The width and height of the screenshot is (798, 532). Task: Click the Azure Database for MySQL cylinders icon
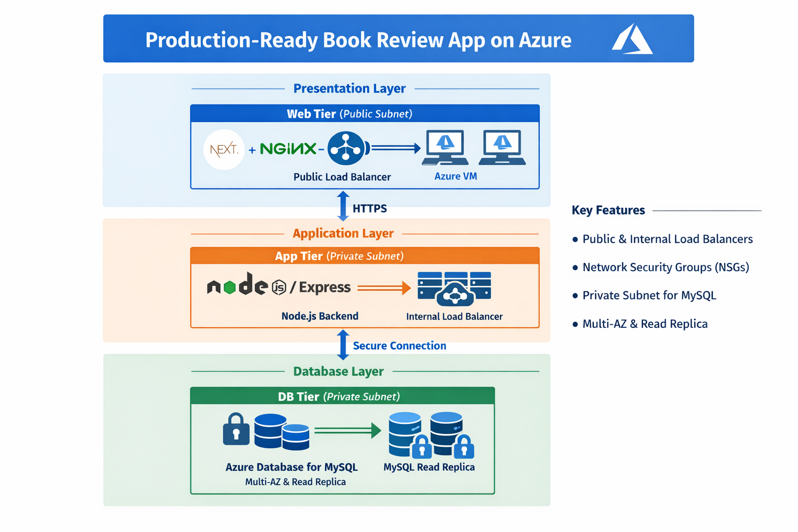tap(282, 432)
